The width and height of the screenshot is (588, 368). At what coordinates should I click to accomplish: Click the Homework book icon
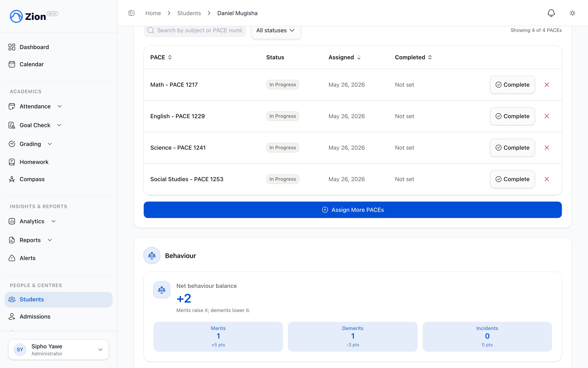12,162
